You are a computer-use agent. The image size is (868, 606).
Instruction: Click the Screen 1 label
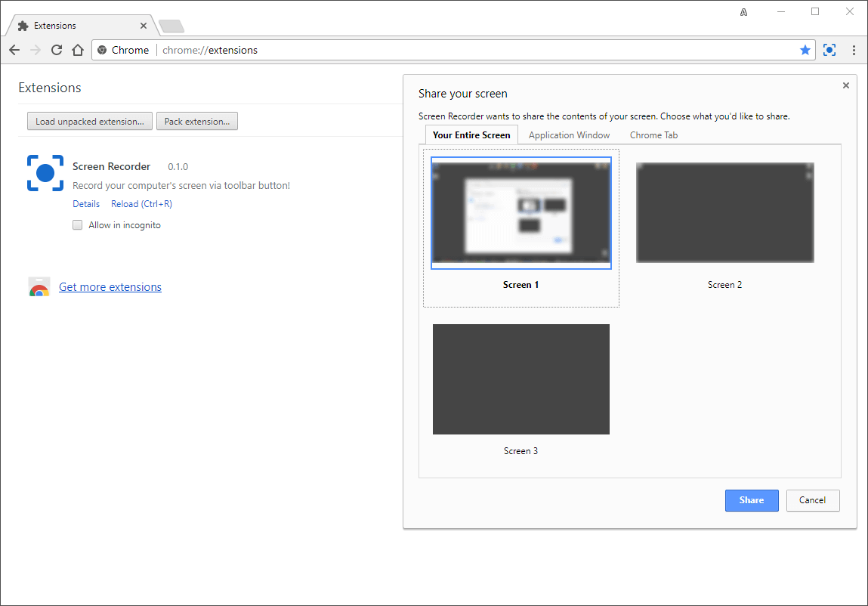(x=520, y=285)
